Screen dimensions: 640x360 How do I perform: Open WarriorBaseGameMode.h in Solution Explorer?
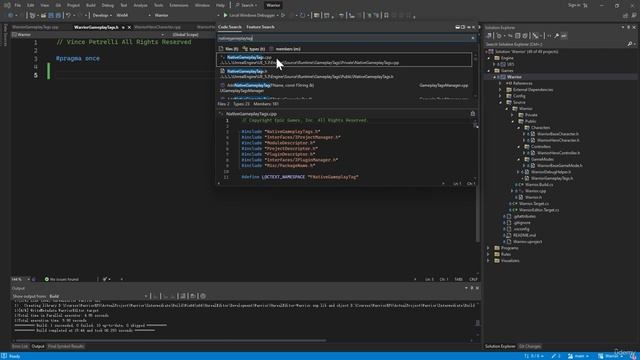(560, 165)
